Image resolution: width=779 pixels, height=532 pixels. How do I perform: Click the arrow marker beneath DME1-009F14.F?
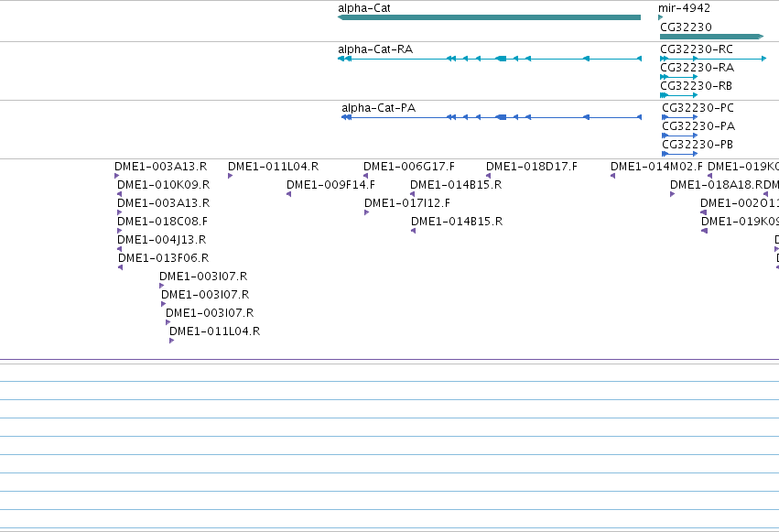(x=288, y=194)
